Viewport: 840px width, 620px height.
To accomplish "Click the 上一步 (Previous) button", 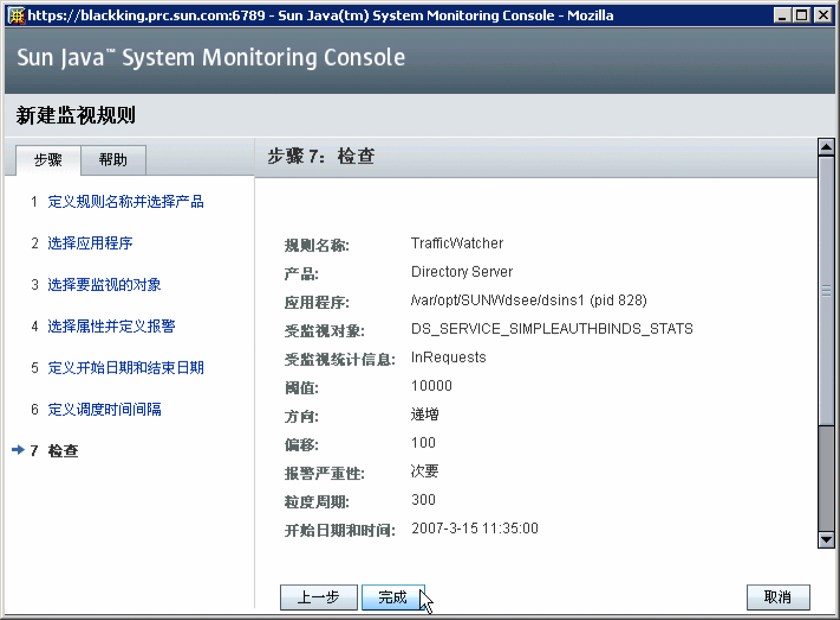I will coord(318,598).
